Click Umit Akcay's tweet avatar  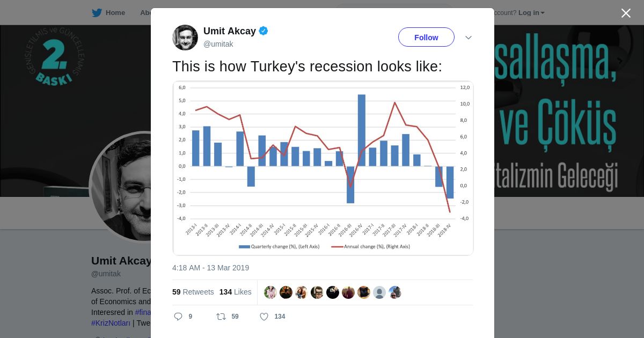tap(185, 38)
